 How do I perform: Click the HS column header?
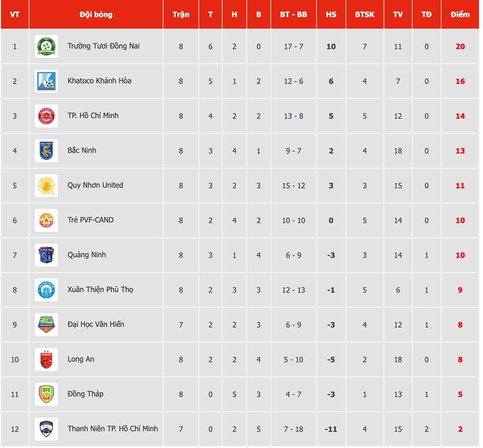pyautogui.click(x=331, y=14)
